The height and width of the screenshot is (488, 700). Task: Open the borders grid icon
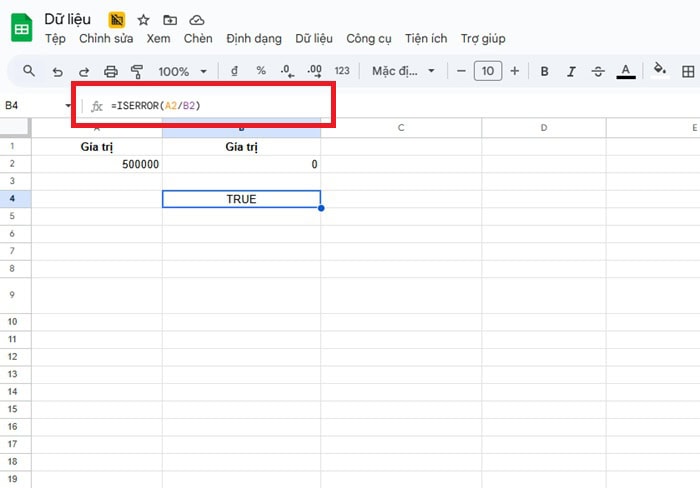[x=688, y=71]
